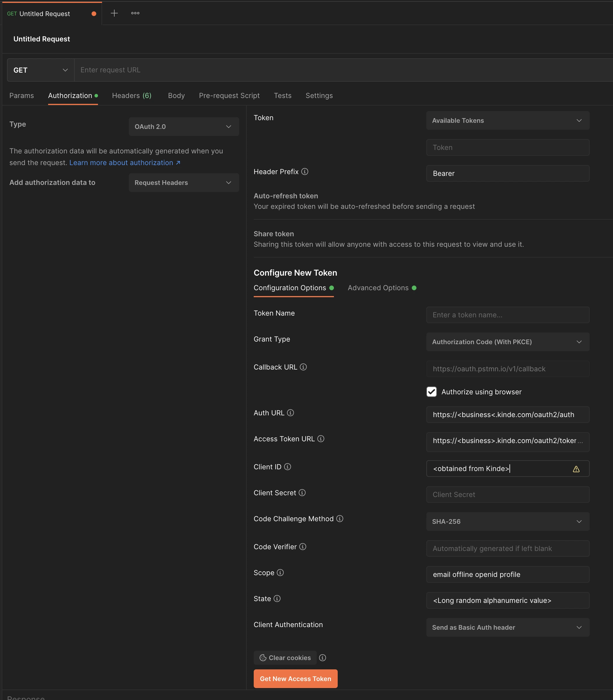Click the three-dot tab options icon
This screenshot has width=613, height=700.
click(x=135, y=13)
